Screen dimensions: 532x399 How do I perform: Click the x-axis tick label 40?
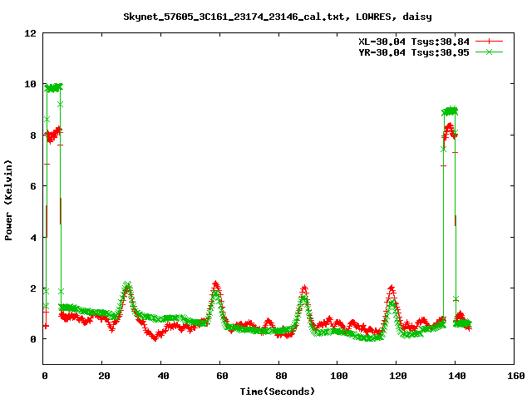163,376
